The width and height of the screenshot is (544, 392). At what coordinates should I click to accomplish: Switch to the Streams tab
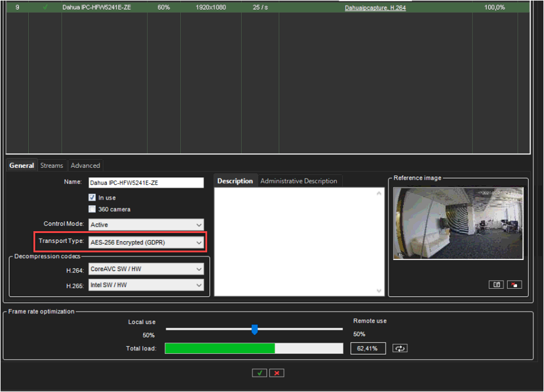[x=52, y=165]
